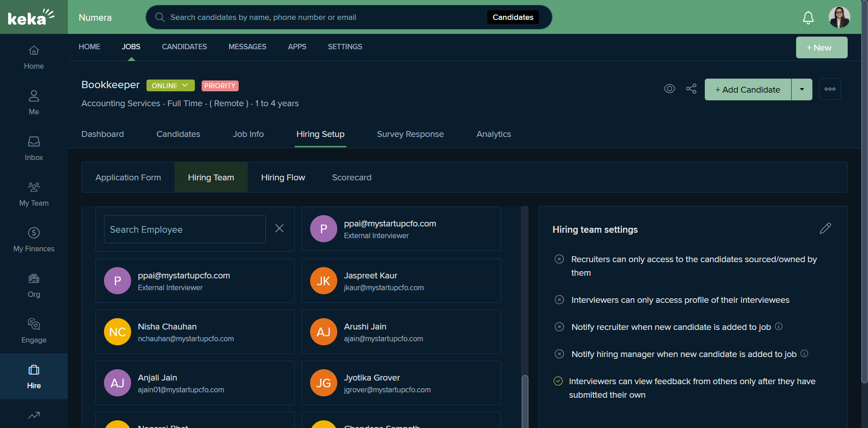
Task: Click the + Add Candidate button
Action: pos(748,89)
